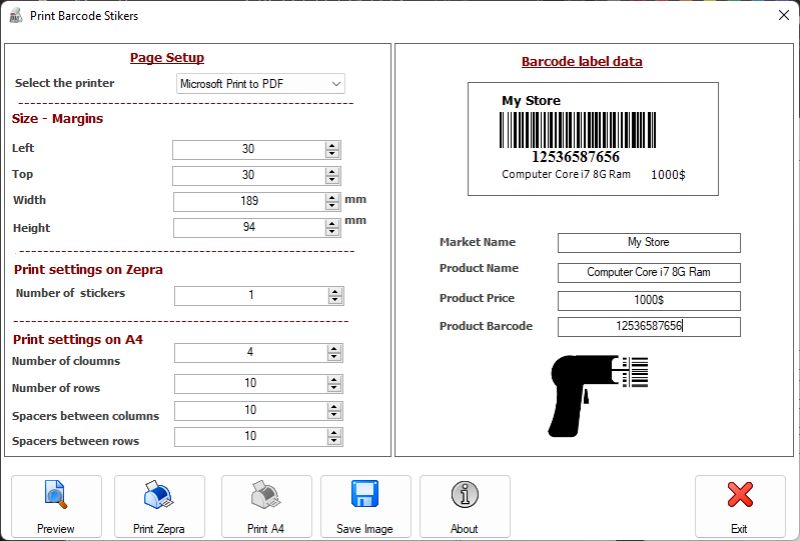Increase Spacers between columns value
Viewport: 800px width, 541px height.
pos(334,407)
